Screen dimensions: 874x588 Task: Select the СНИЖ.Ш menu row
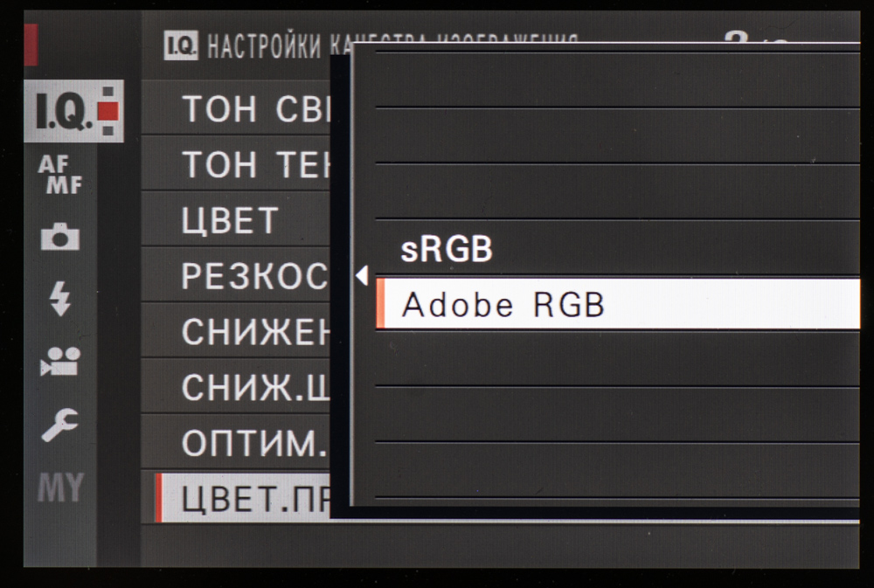coord(236,387)
